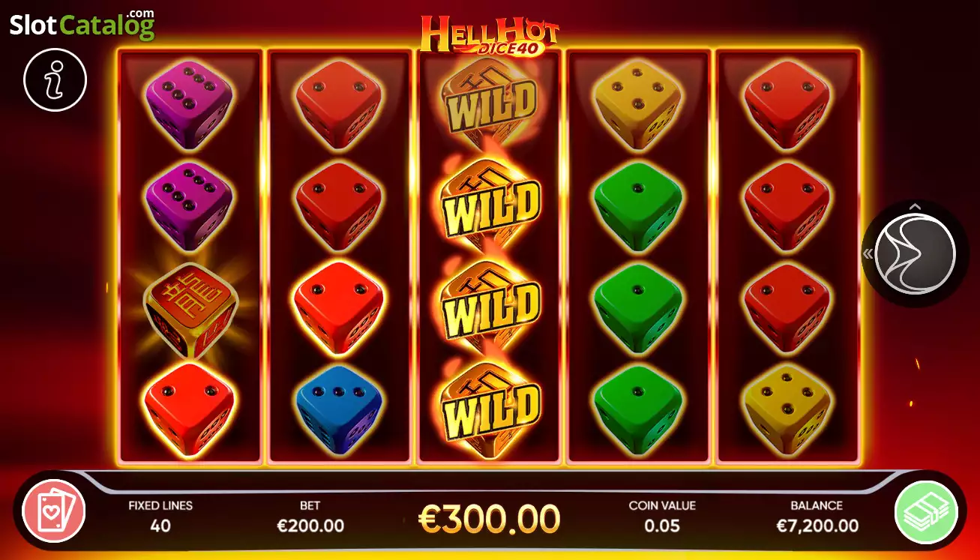
Task: Click the blue dice on second reel
Action: click(x=339, y=409)
